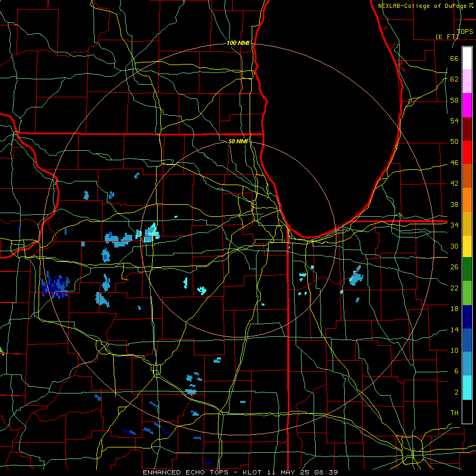
Task: Click the cyan swatch near 2
Action: 467,388
